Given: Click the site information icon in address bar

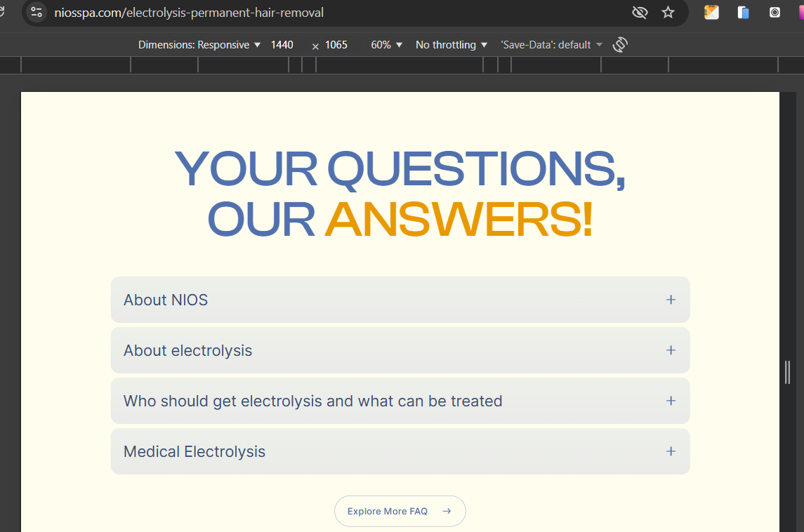Looking at the screenshot, I should pyautogui.click(x=37, y=12).
